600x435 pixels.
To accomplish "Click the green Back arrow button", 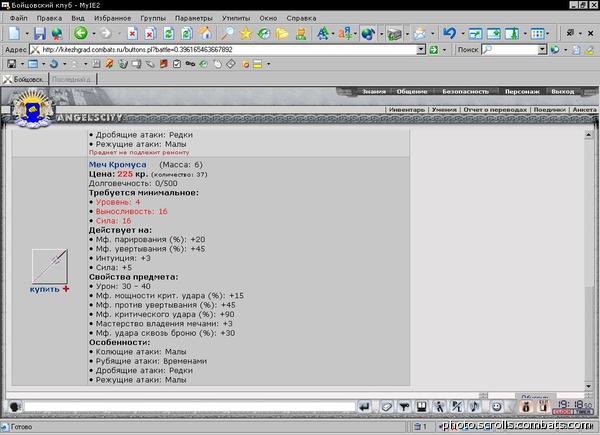I will pos(81,34).
